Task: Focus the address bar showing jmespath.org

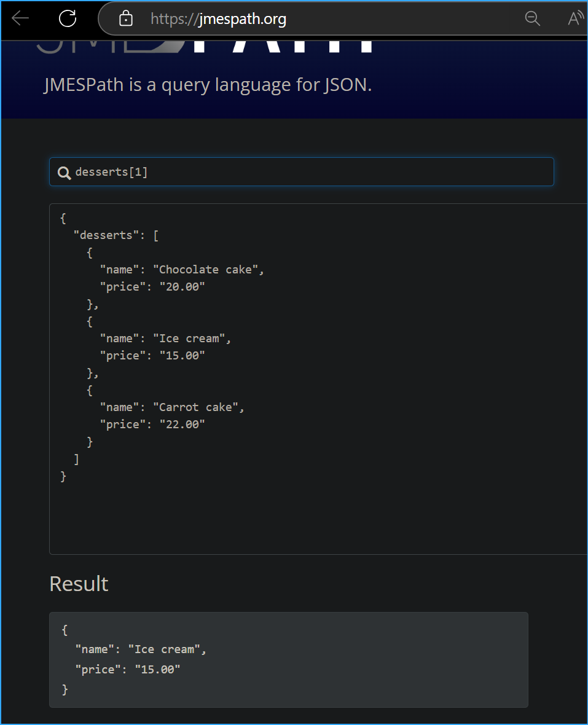Action: (x=307, y=19)
